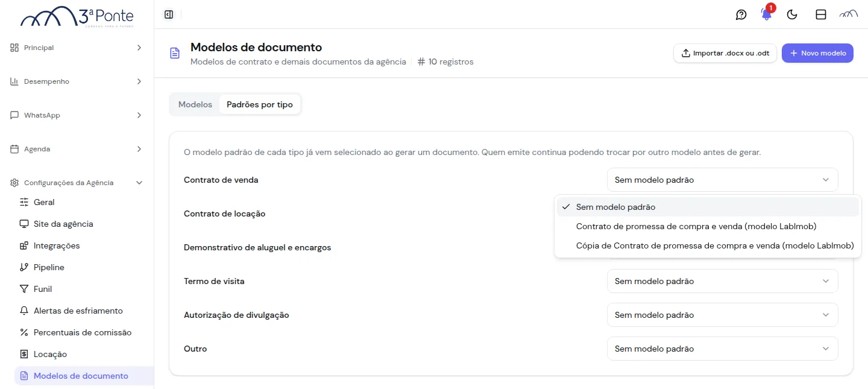Click the Principal grid icon

click(x=14, y=48)
